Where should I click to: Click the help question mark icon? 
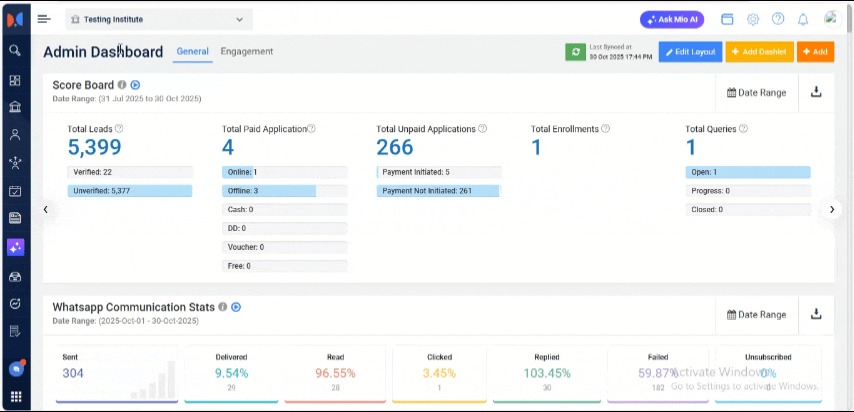point(778,19)
